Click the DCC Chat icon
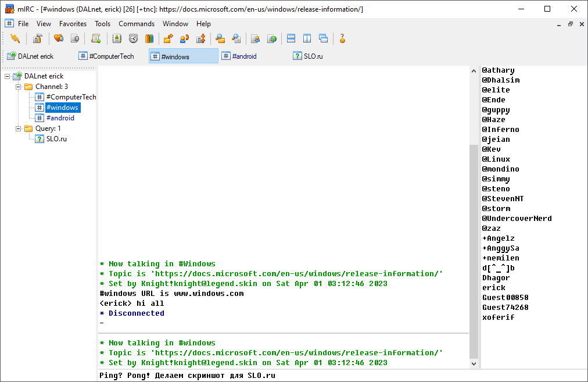 pyautogui.click(x=185, y=38)
